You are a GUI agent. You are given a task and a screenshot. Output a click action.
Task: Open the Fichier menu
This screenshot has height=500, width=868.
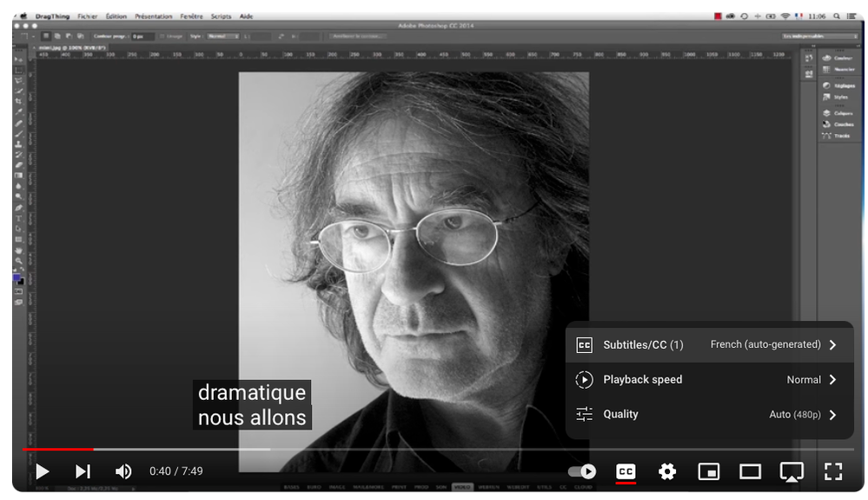coord(88,16)
